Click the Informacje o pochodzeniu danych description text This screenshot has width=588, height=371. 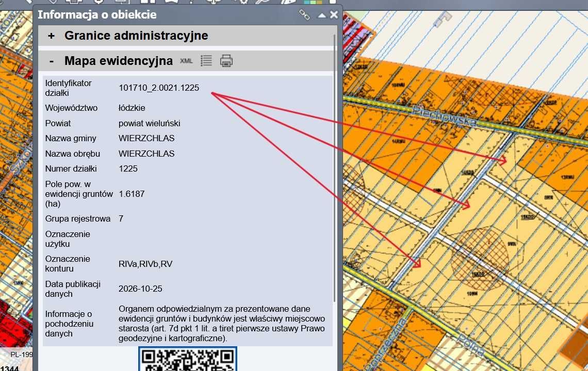[x=222, y=324]
